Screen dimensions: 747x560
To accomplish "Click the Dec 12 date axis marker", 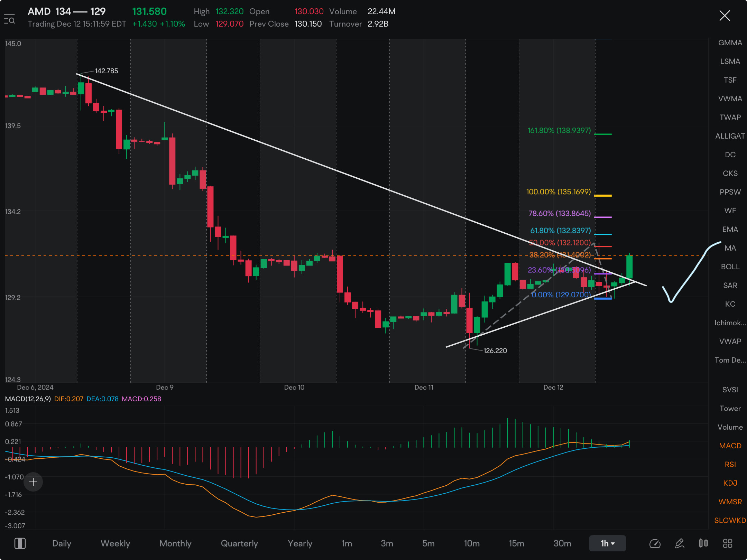I will click(553, 388).
